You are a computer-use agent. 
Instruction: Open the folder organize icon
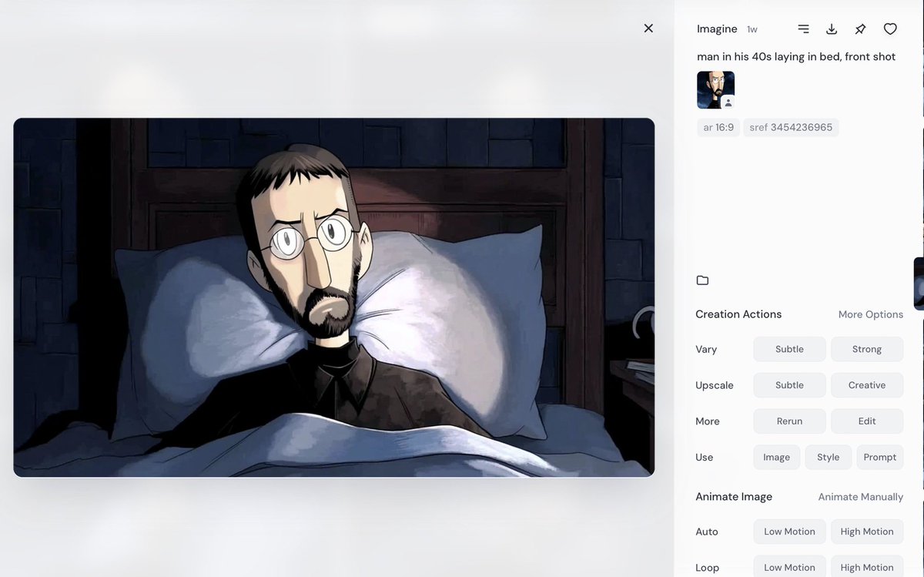click(x=702, y=280)
